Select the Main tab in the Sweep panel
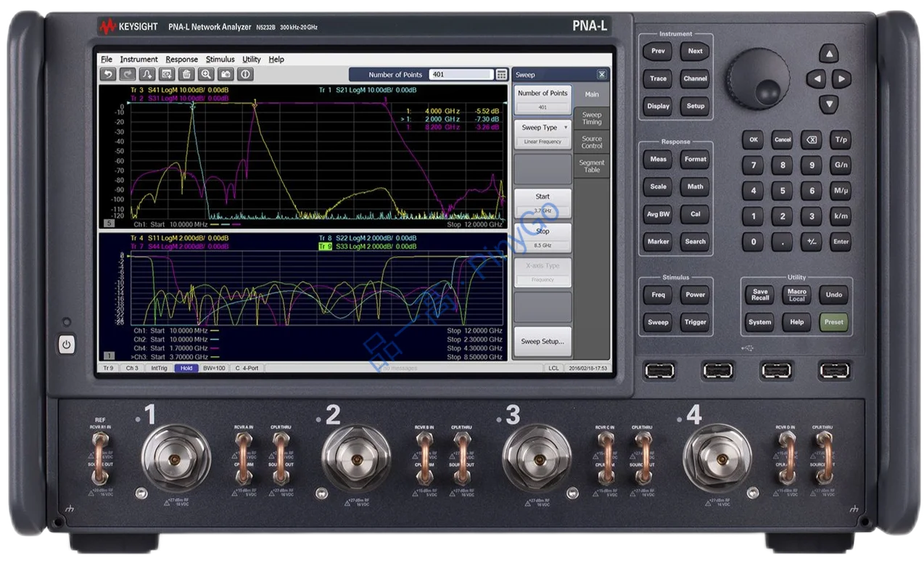Image resolution: width=924 pixels, height=566 pixels. (x=592, y=94)
